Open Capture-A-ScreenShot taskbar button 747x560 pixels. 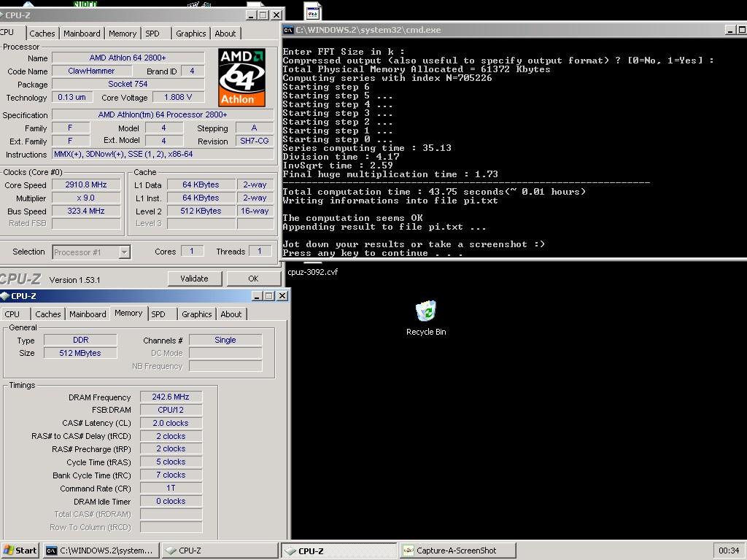[x=458, y=551]
